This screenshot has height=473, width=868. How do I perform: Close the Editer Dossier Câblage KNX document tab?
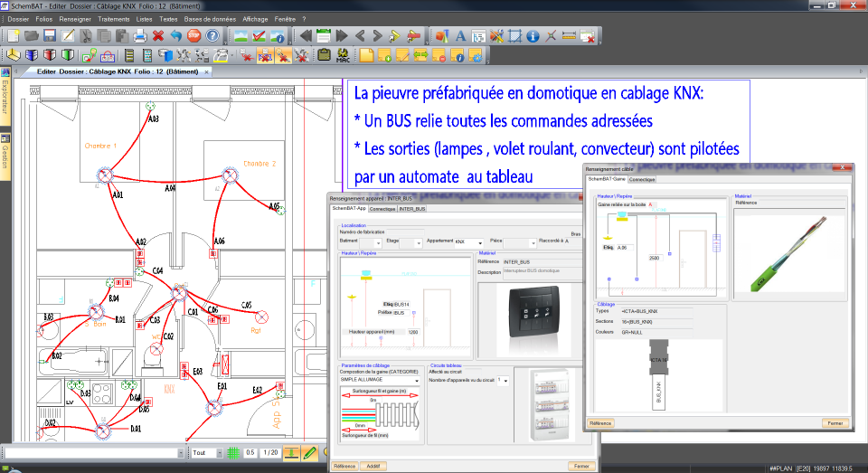tap(206, 72)
